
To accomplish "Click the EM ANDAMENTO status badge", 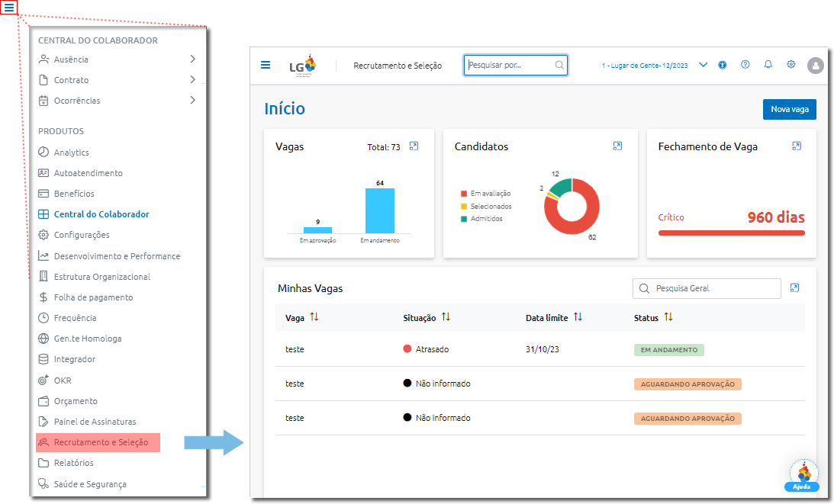I will (668, 350).
